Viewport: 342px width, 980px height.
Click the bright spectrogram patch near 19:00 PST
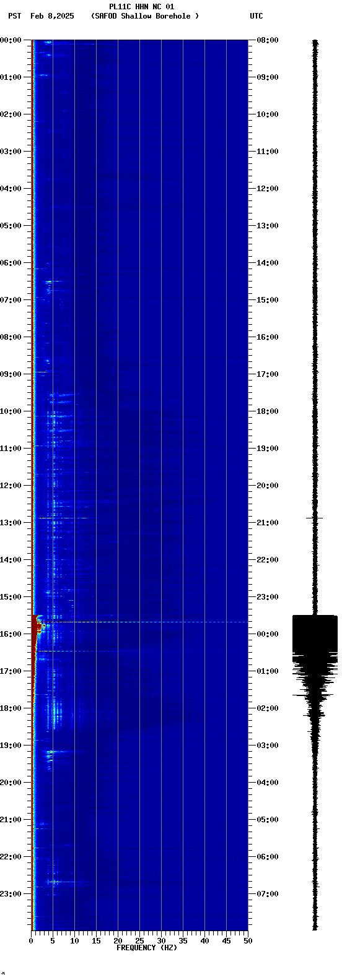pos(50,752)
